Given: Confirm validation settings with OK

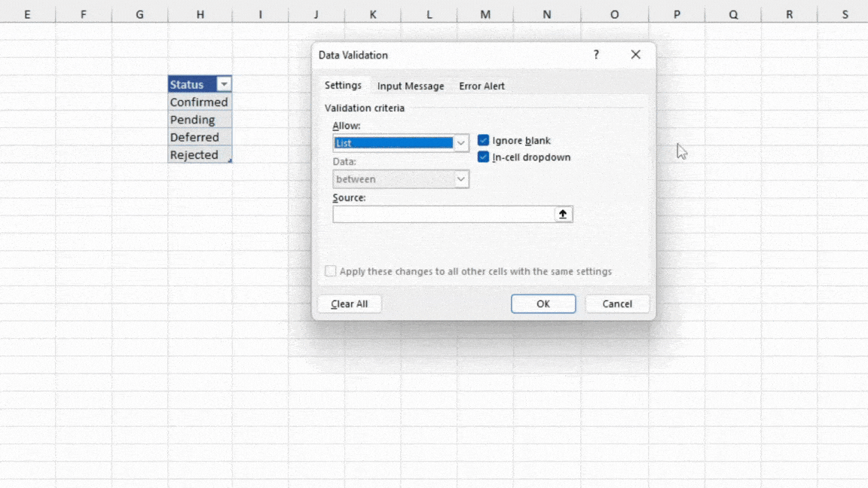Looking at the screenshot, I should coord(542,303).
